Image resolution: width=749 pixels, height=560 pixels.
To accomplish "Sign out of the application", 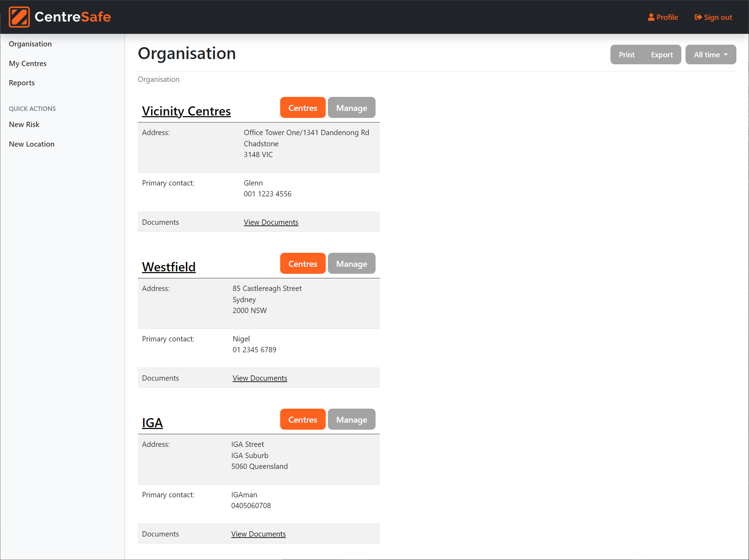I will coord(713,17).
